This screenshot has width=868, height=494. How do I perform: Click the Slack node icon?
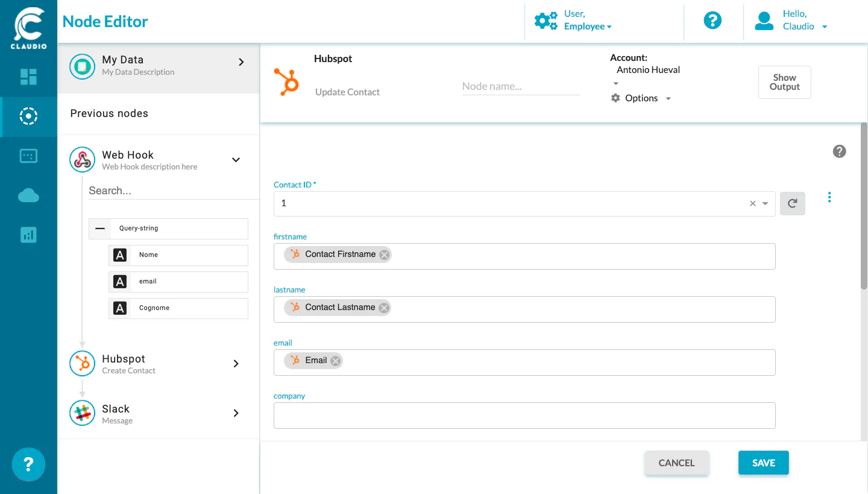pyautogui.click(x=82, y=413)
